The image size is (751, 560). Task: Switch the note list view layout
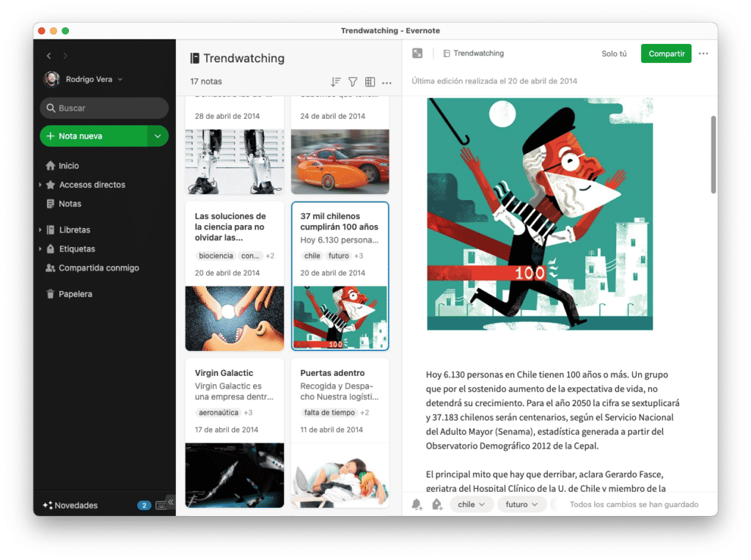tap(370, 81)
